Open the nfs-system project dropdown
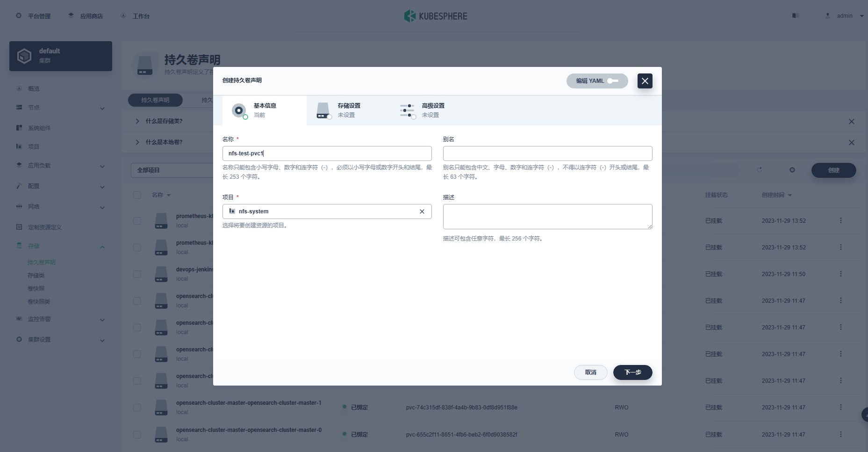868x452 pixels. tap(323, 211)
